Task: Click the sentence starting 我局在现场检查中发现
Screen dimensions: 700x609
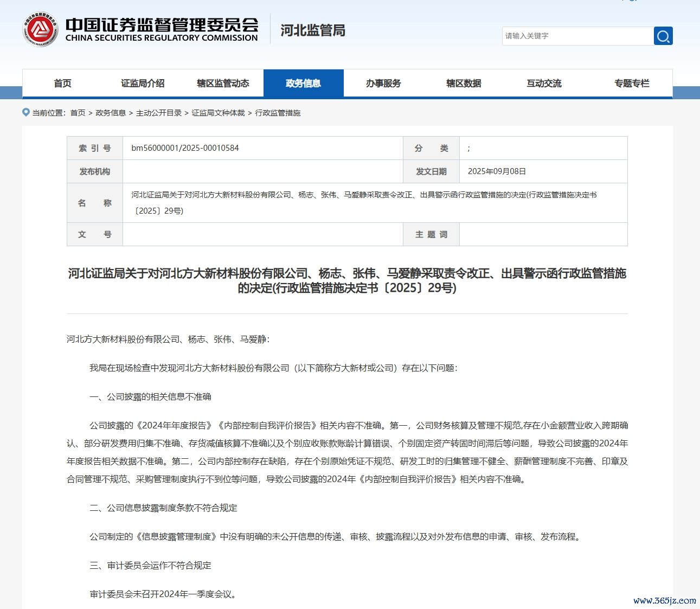Action: pyautogui.click(x=273, y=368)
